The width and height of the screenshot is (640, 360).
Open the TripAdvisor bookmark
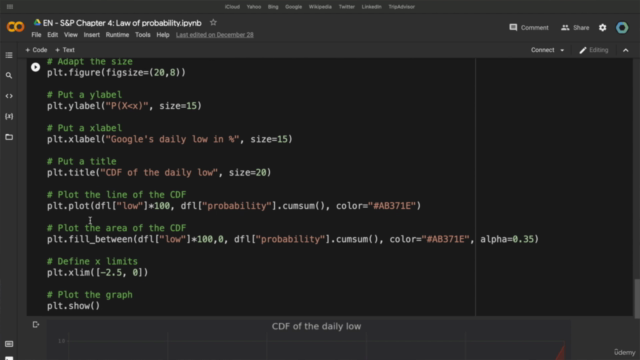[x=401, y=7]
